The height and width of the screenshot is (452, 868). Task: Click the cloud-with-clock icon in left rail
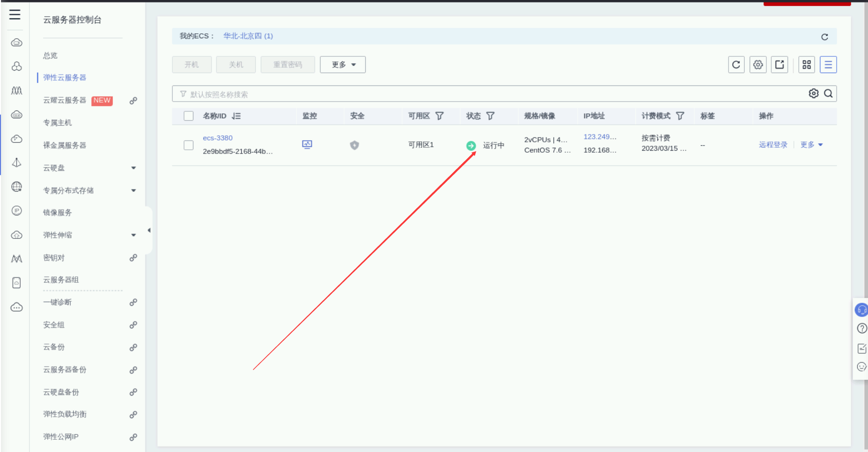(17, 138)
